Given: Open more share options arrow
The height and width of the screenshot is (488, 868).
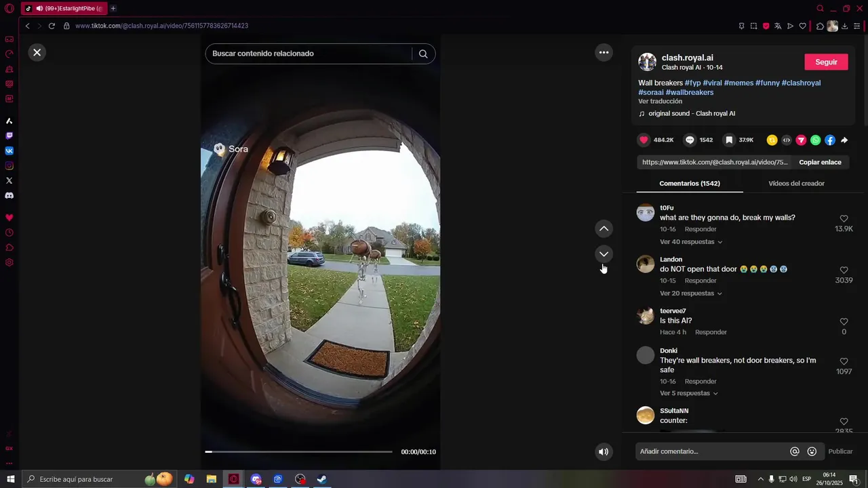Looking at the screenshot, I should (844, 140).
